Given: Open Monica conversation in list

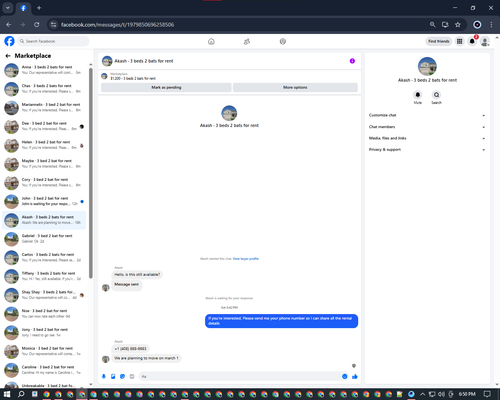Looking at the screenshot, I should [44, 351].
